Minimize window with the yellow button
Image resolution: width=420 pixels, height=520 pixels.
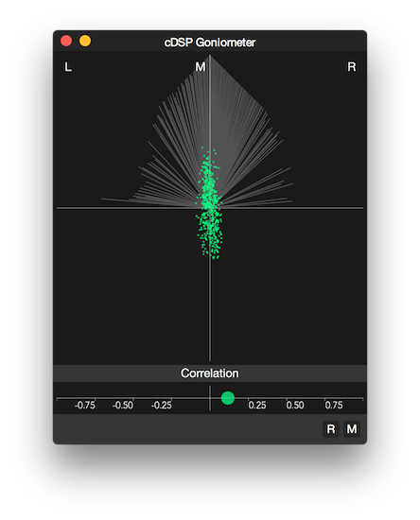click(85, 41)
